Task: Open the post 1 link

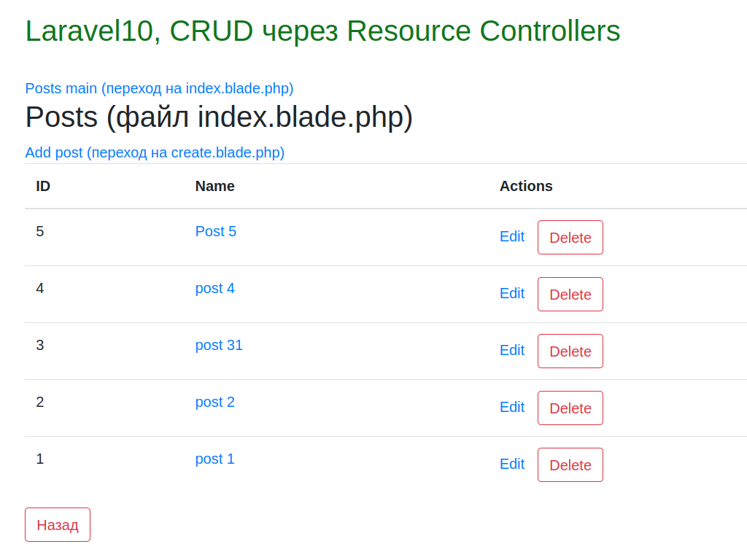Action: click(x=214, y=459)
